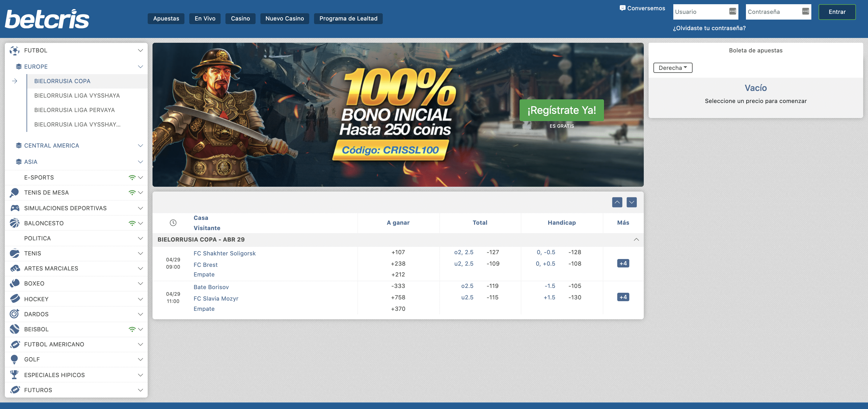The image size is (868, 409).
Task: Focus the Usuario input field
Action: [x=700, y=12]
